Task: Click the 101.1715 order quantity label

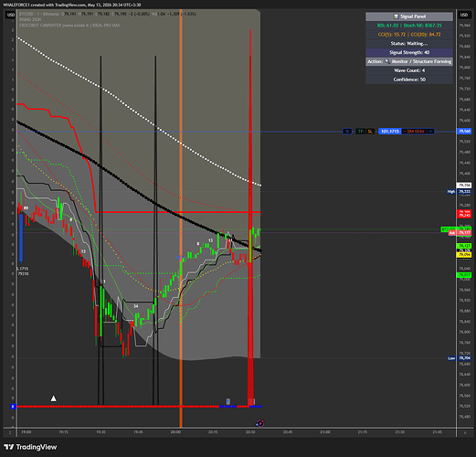Action: click(390, 132)
